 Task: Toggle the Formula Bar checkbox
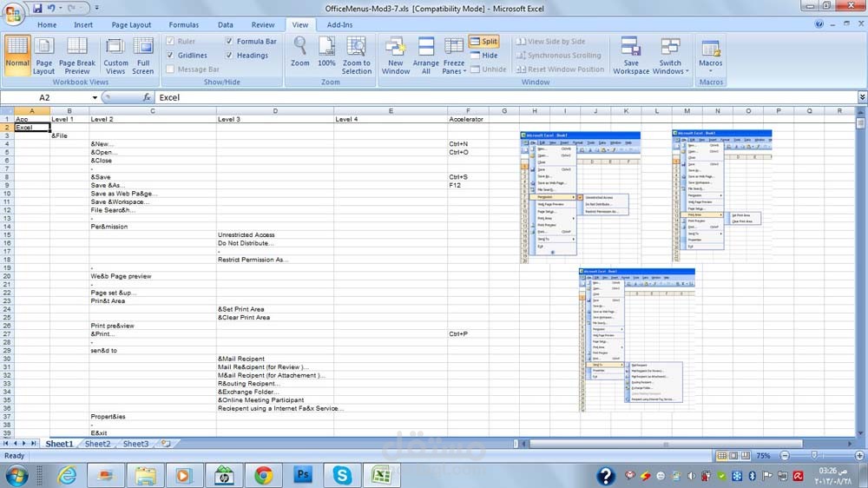coord(229,41)
